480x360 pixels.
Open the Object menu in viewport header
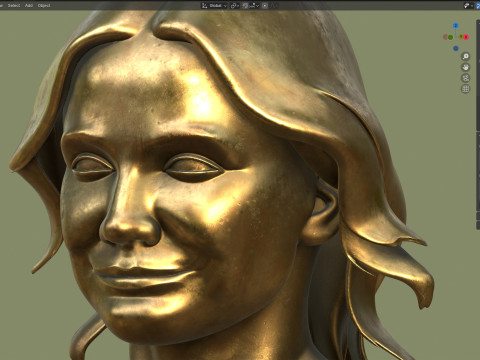(44, 5)
